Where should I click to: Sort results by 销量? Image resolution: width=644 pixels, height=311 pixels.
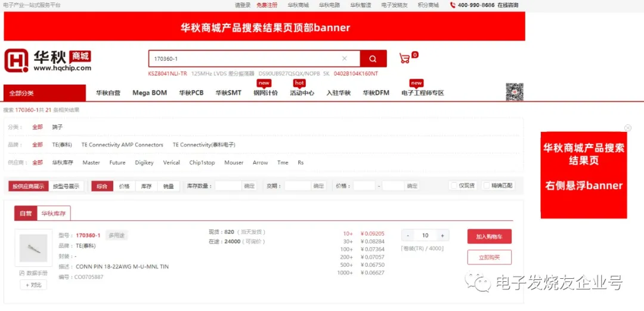coord(169,186)
